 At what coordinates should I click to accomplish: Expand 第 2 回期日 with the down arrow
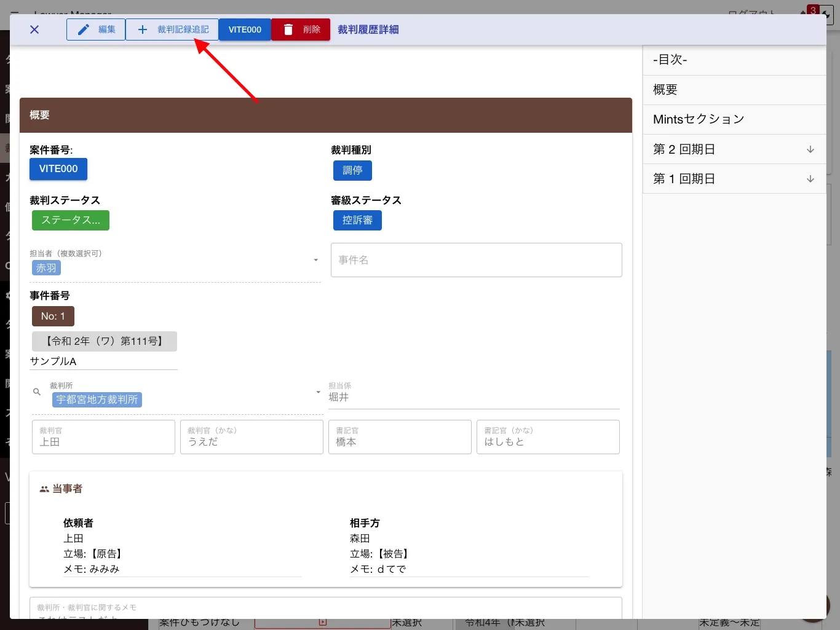click(x=810, y=149)
